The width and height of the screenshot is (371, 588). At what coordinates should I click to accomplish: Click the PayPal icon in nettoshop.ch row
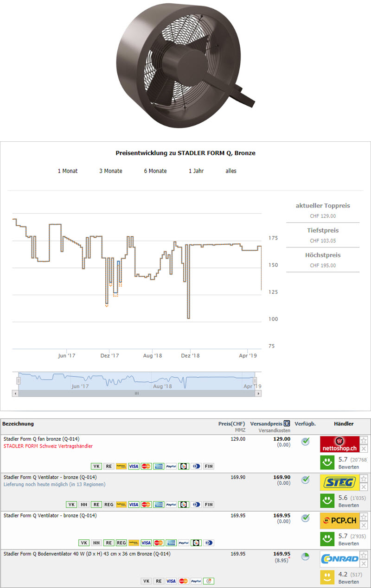[x=172, y=466]
